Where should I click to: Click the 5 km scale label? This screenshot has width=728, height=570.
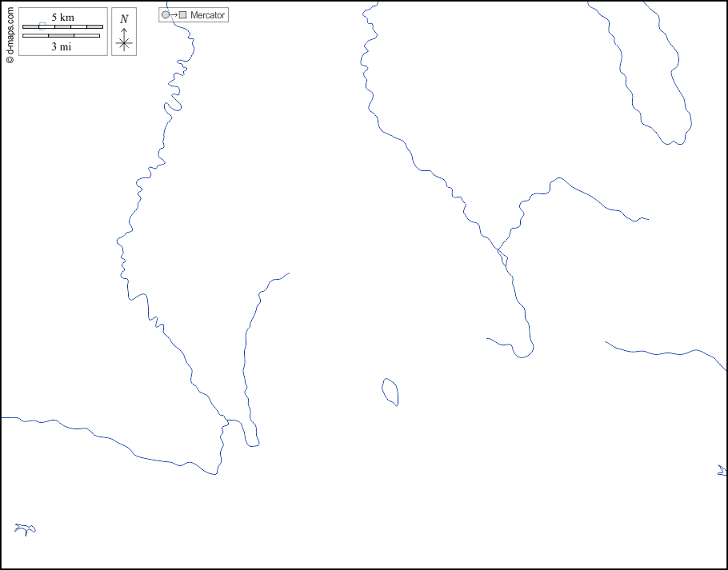[x=62, y=18]
